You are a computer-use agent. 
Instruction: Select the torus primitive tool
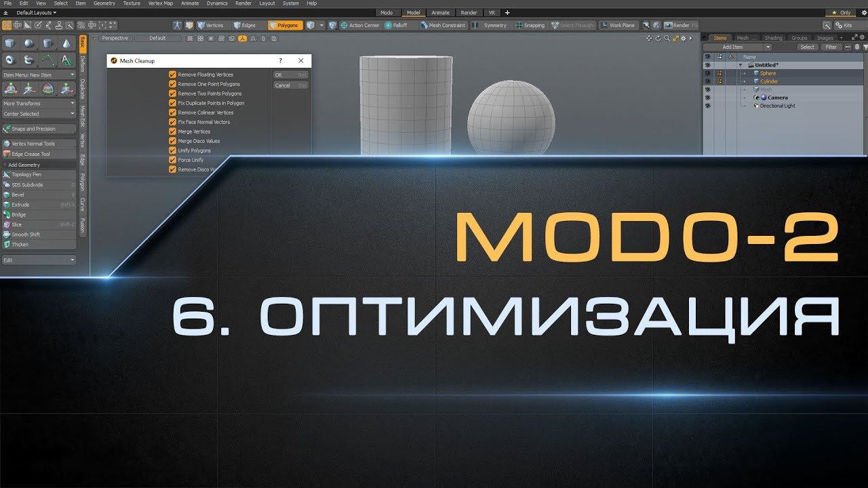[10, 60]
